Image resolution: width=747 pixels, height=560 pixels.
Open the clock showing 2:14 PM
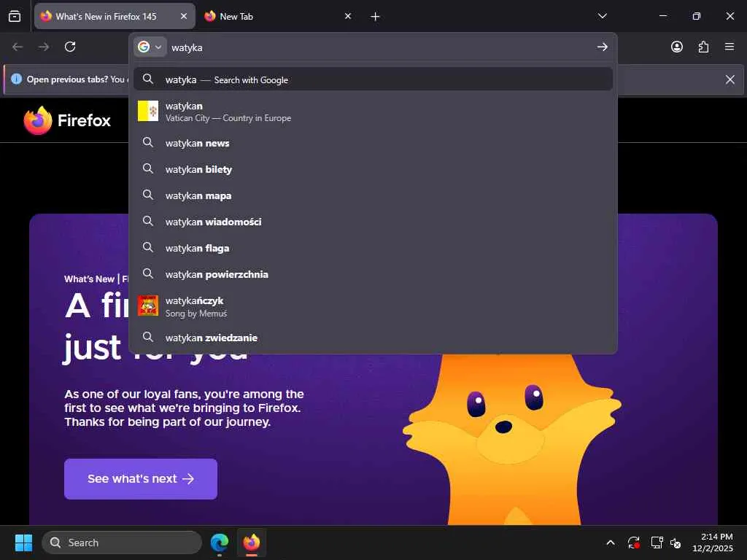click(x=713, y=542)
